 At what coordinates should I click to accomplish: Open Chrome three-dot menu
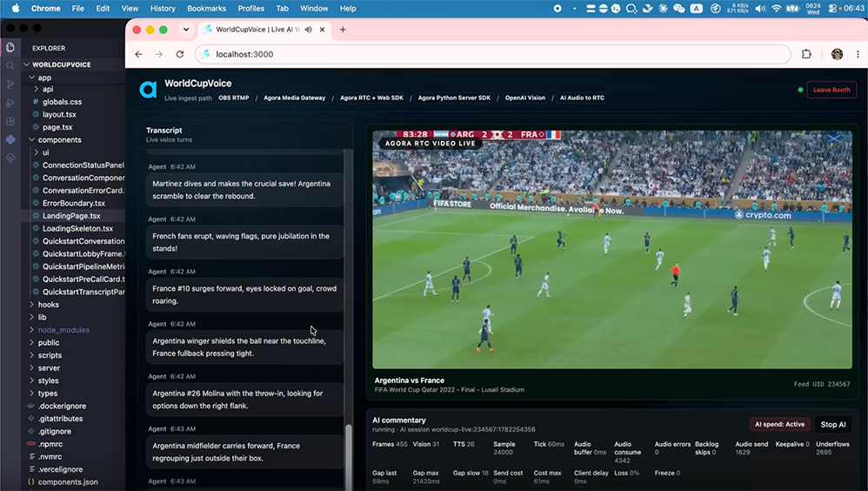(x=858, y=54)
